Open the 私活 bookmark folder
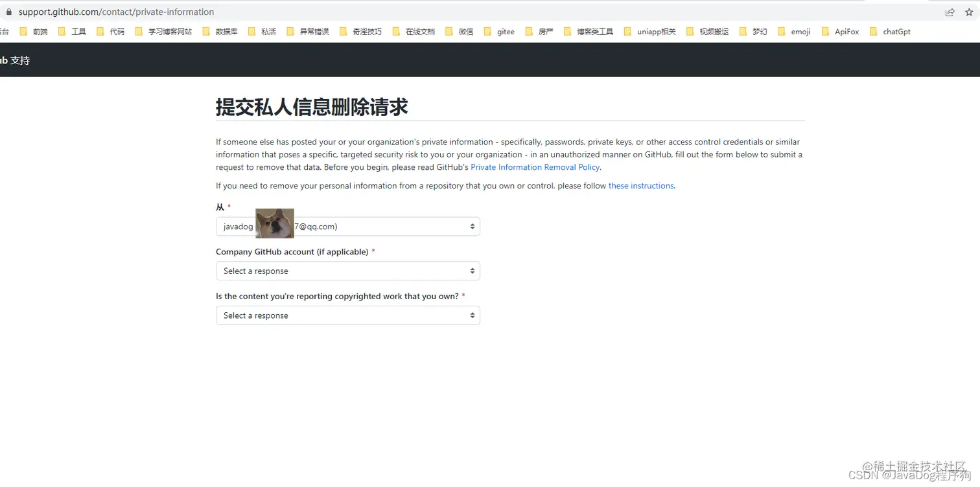This screenshot has width=980, height=487. 262,31
